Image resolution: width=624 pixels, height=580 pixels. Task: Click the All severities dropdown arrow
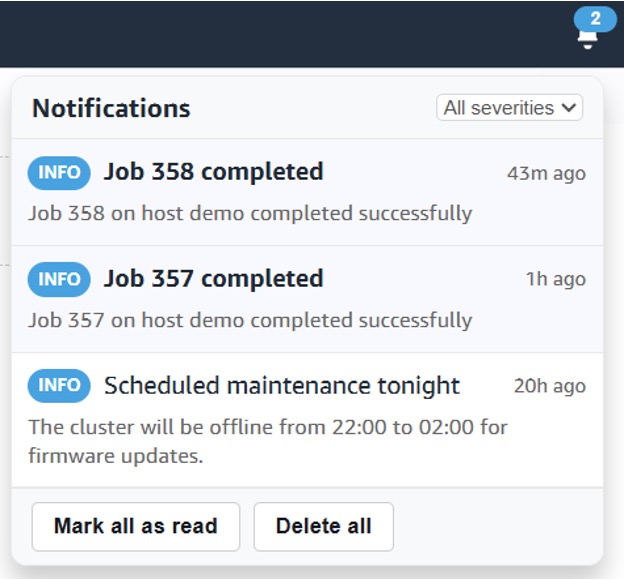(x=570, y=108)
